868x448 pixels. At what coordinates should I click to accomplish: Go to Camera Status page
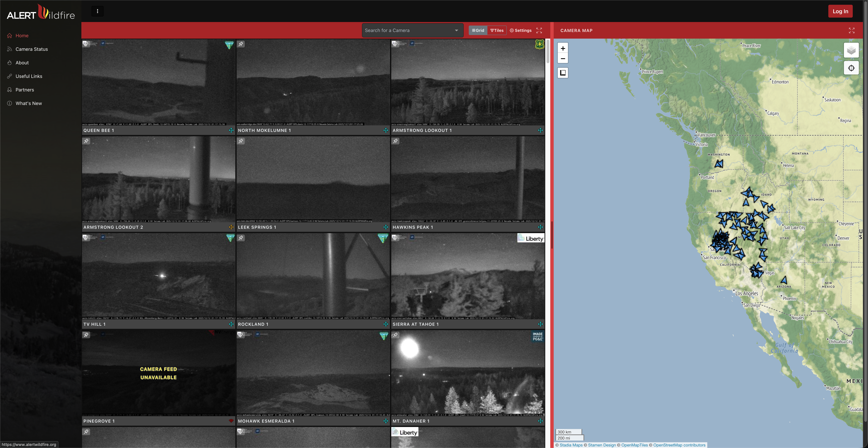tap(32, 49)
